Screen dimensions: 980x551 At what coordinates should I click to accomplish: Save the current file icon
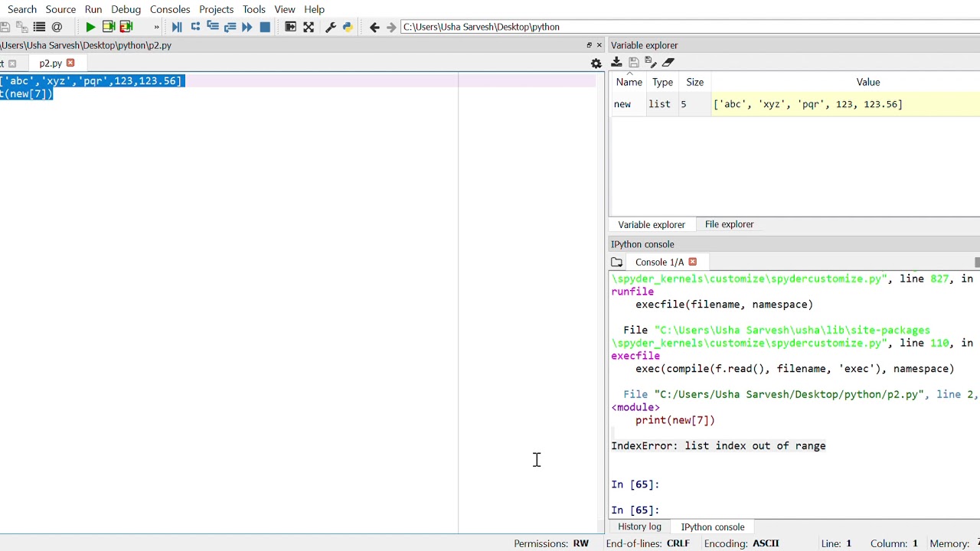click(5, 27)
